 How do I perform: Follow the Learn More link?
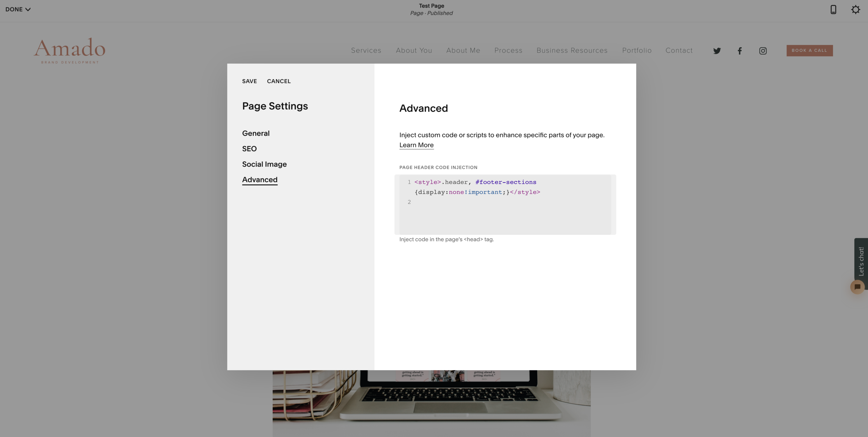pos(416,145)
